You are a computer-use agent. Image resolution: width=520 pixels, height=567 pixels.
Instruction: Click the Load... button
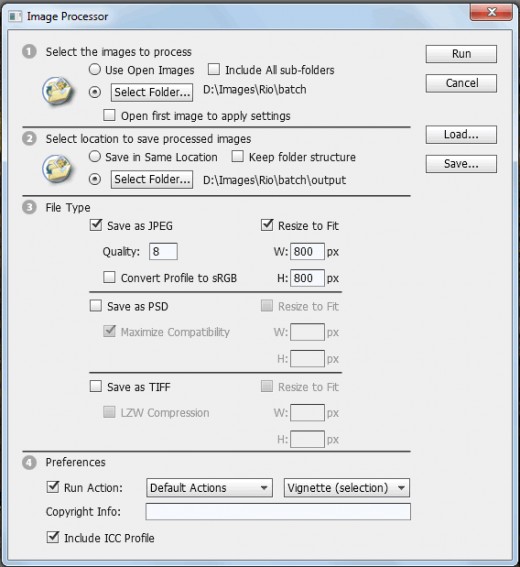[461, 135]
